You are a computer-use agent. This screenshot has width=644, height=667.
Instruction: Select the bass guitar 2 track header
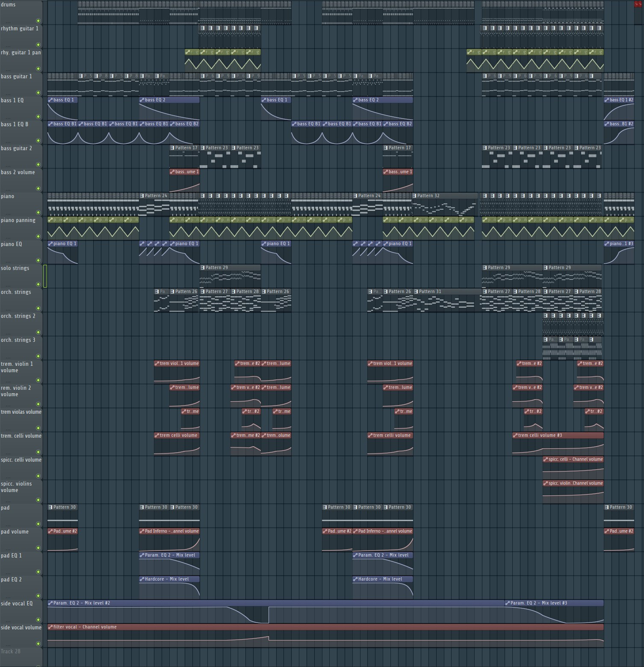[21, 156]
